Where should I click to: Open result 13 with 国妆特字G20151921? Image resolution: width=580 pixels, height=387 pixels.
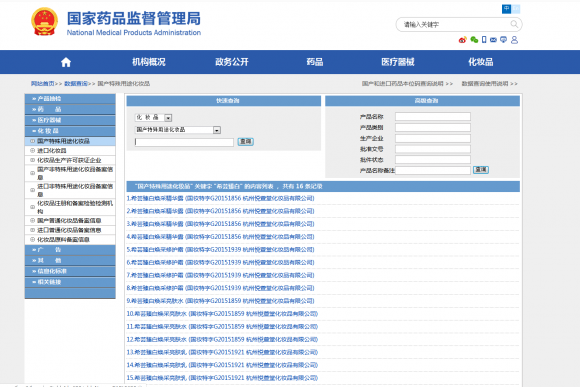coord(222,352)
